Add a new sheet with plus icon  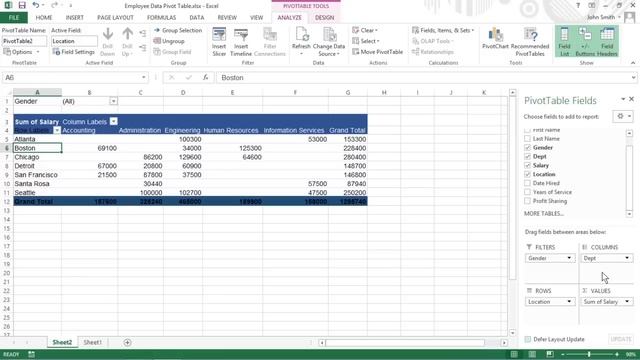[x=127, y=342]
